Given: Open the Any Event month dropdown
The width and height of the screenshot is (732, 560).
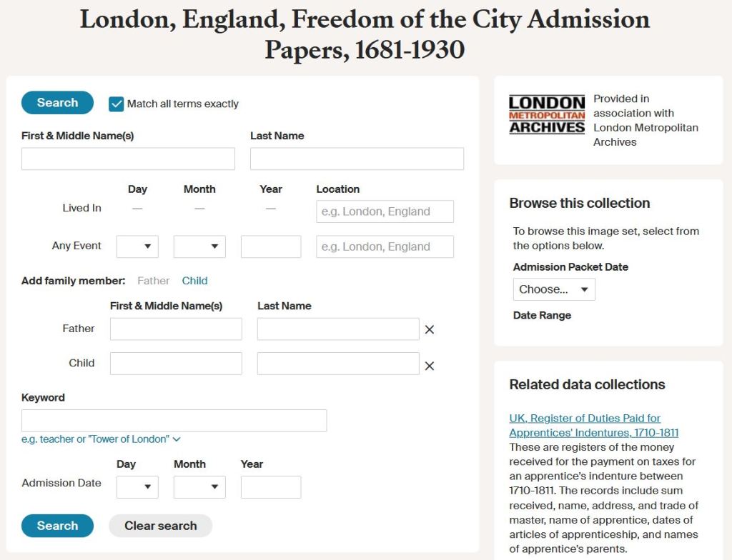Looking at the screenshot, I should (199, 246).
